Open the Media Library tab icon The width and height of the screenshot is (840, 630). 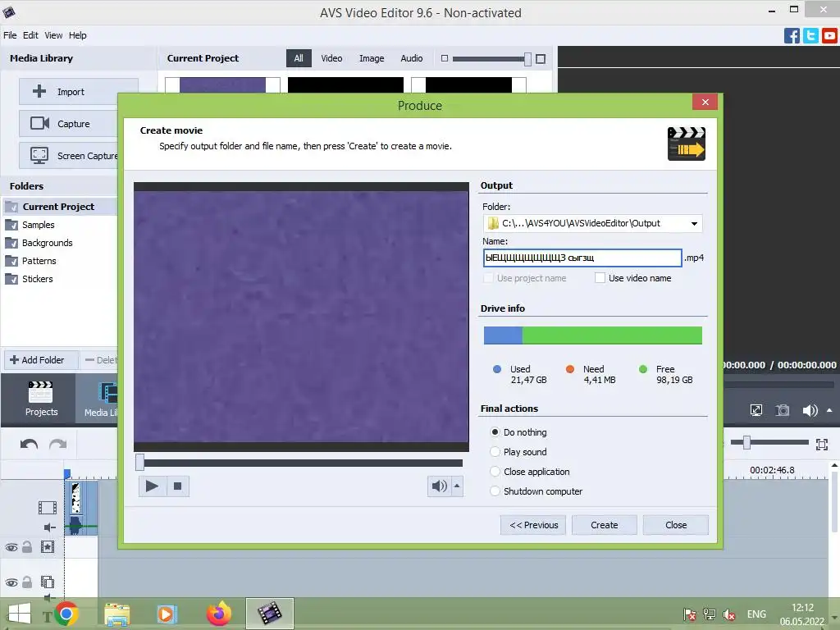point(107,392)
